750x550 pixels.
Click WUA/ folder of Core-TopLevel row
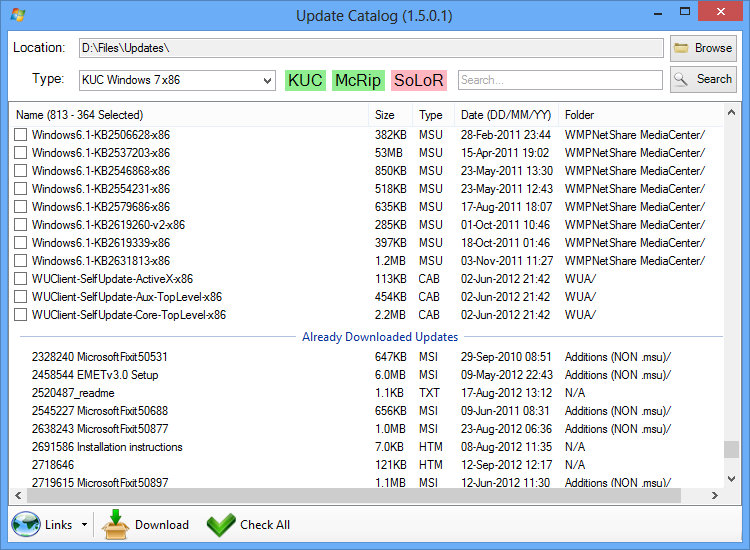coord(580,315)
